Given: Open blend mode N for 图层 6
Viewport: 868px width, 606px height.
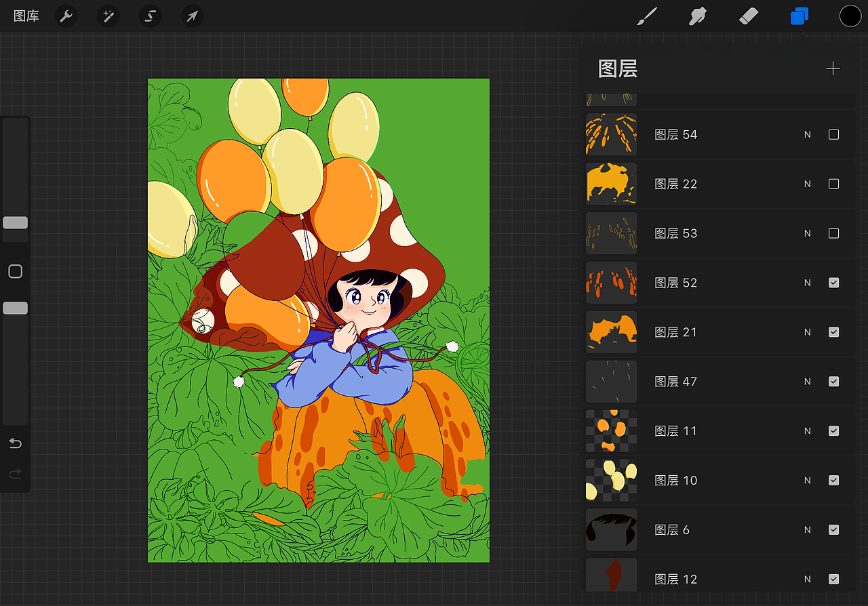Looking at the screenshot, I should pyautogui.click(x=807, y=530).
